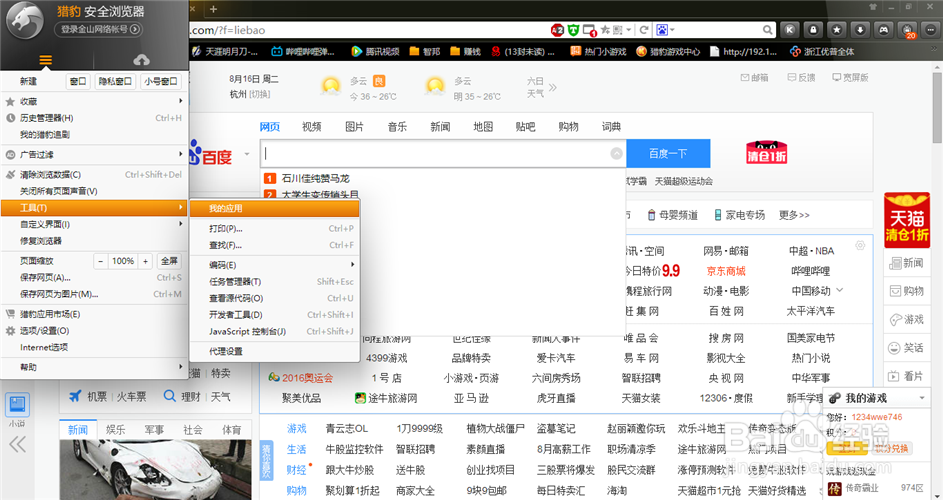
Task: Choose 清除浏览数据(C) menu entry
Action: [x=94, y=174]
